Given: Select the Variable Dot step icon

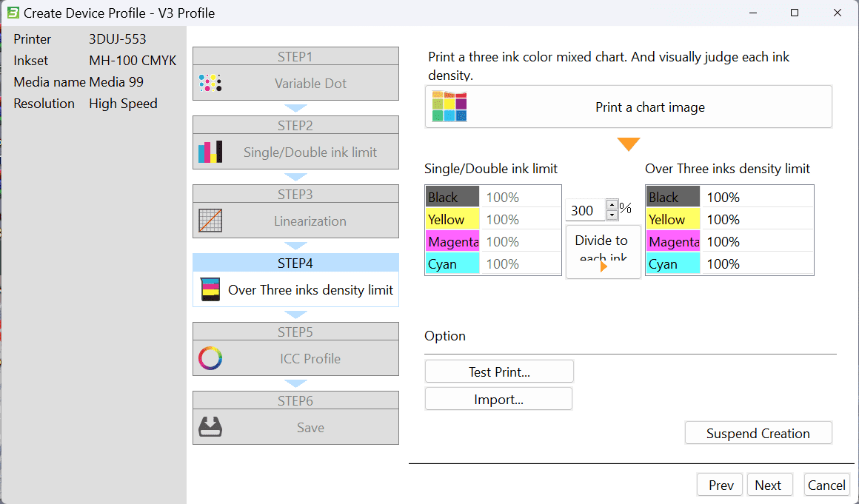Looking at the screenshot, I should tap(210, 83).
